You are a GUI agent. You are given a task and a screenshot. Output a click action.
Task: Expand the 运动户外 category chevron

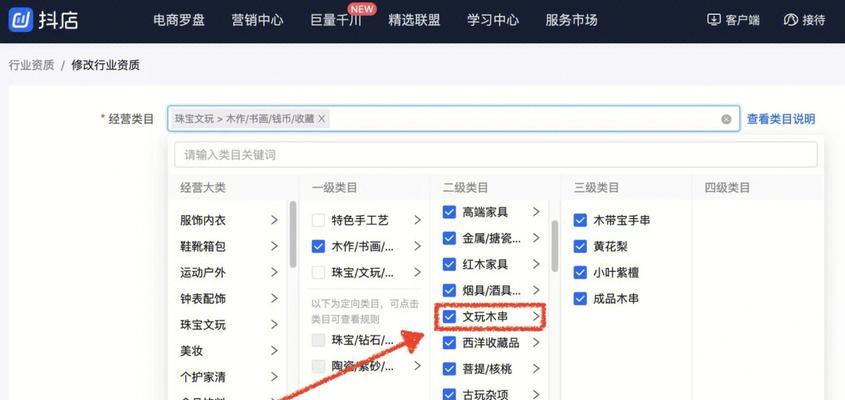click(x=274, y=272)
